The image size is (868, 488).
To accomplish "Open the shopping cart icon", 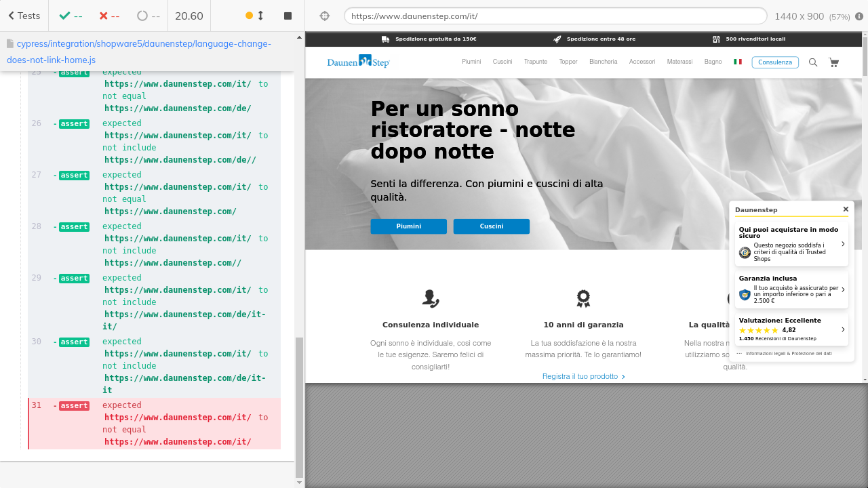I will (x=833, y=62).
